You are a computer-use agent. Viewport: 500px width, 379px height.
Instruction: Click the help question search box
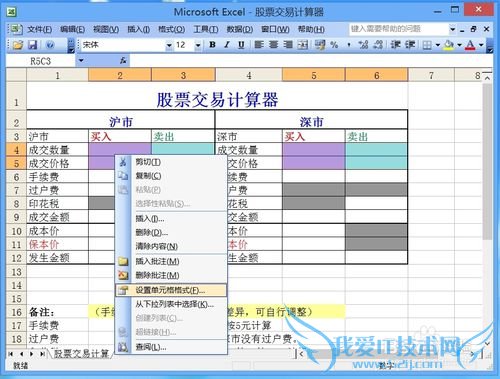[399, 29]
